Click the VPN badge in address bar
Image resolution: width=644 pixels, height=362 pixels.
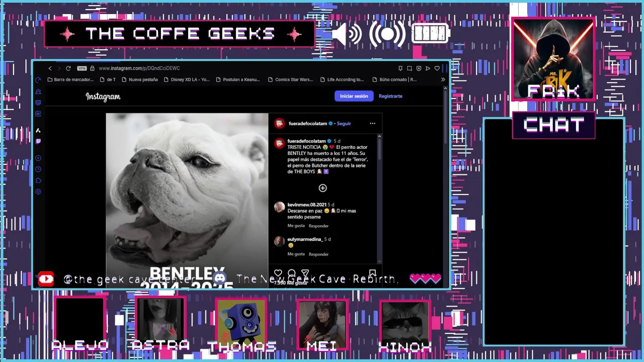point(82,68)
